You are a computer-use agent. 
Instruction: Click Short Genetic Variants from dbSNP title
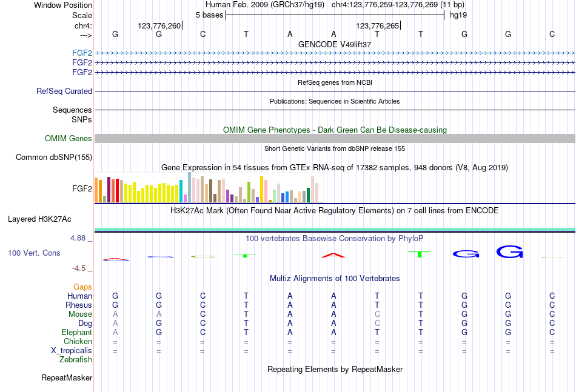pyautogui.click(x=335, y=148)
